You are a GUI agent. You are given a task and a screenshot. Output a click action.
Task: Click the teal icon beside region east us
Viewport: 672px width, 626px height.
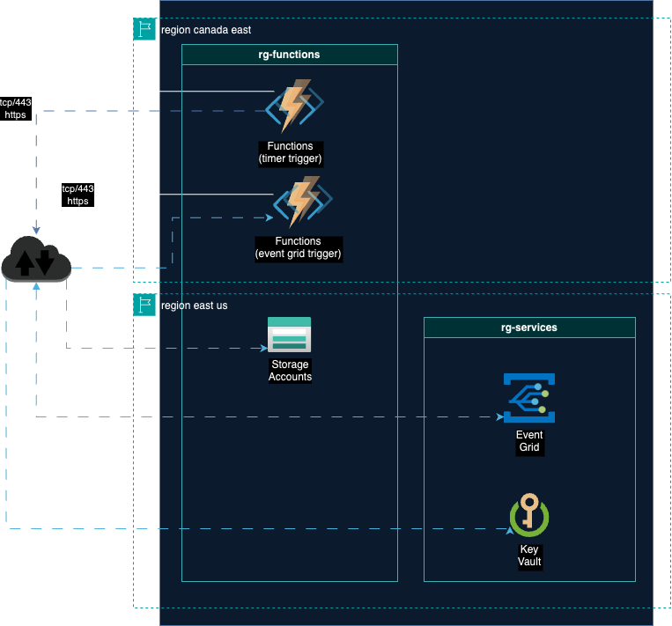coord(144,305)
